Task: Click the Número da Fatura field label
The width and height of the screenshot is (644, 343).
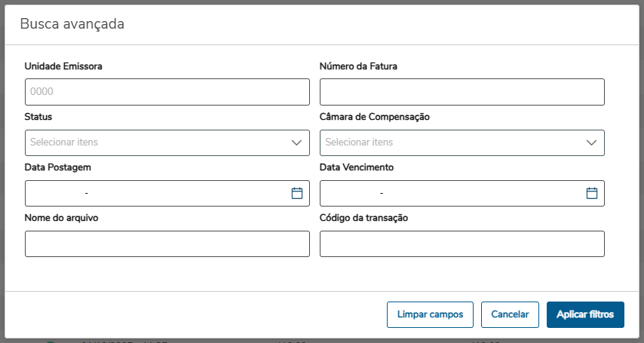Action: pyautogui.click(x=358, y=66)
